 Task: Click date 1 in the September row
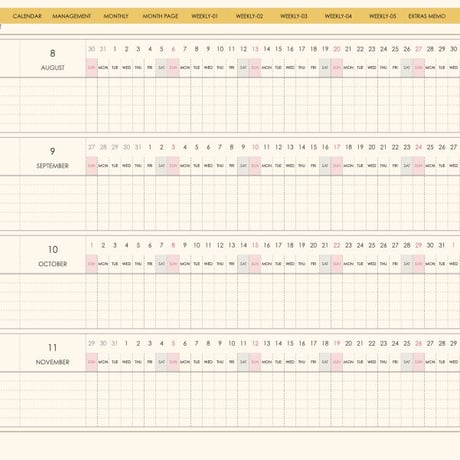(x=150, y=147)
